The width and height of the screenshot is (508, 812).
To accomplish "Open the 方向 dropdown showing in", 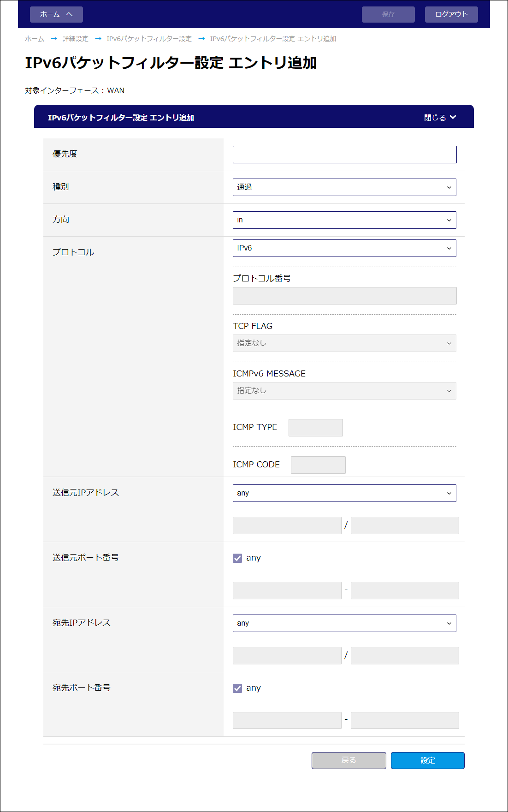I will [344, 220].
